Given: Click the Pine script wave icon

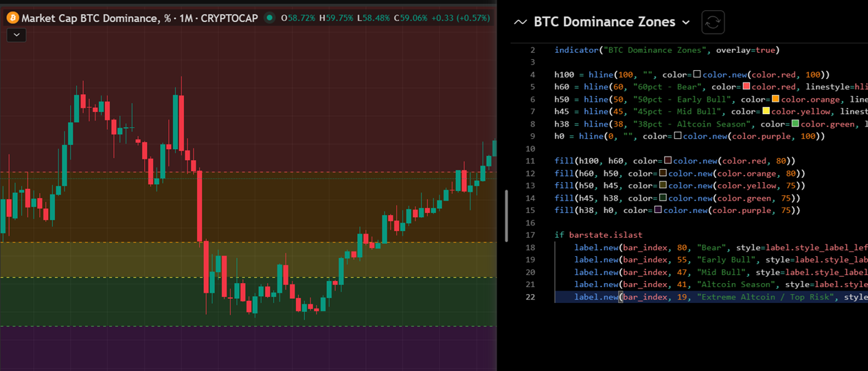Looking at the screenshot, I should click(521, 22).
